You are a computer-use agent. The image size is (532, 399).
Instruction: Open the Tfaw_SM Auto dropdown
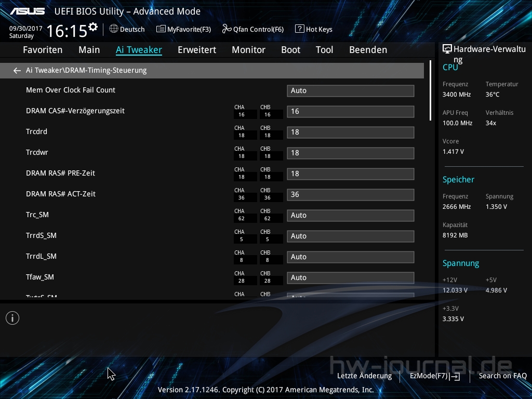click(x=351, y=277)
